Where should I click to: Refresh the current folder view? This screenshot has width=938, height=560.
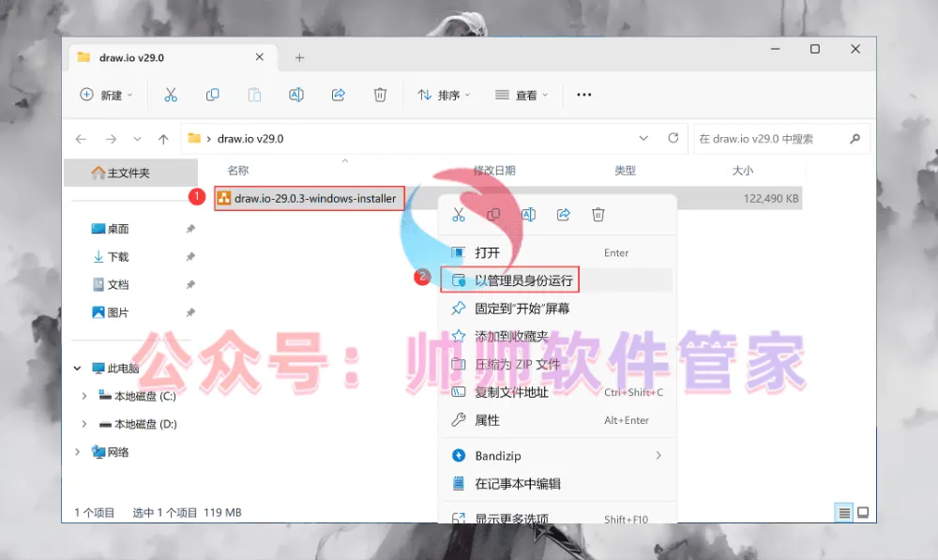click(673, 138)
